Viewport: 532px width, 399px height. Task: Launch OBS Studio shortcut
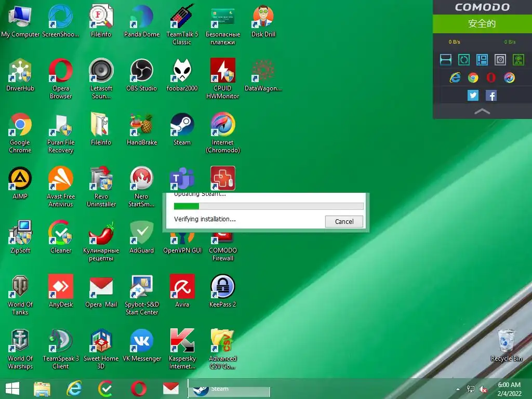(141, 75)
